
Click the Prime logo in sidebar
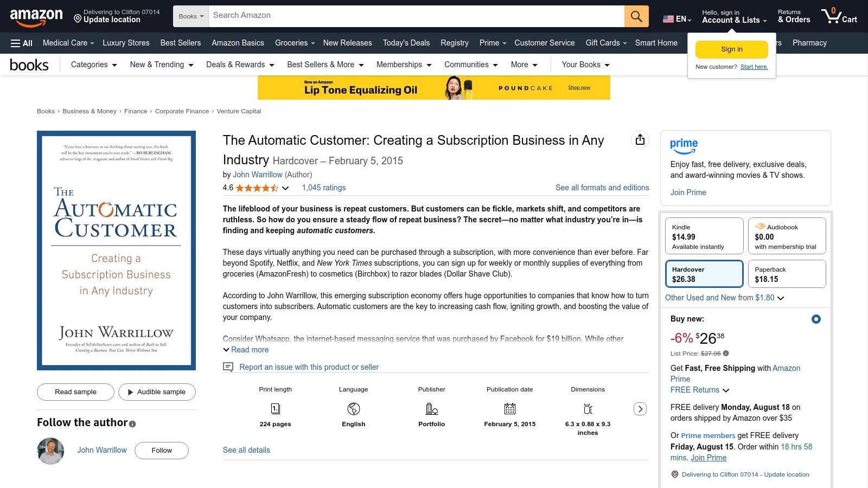684,146
